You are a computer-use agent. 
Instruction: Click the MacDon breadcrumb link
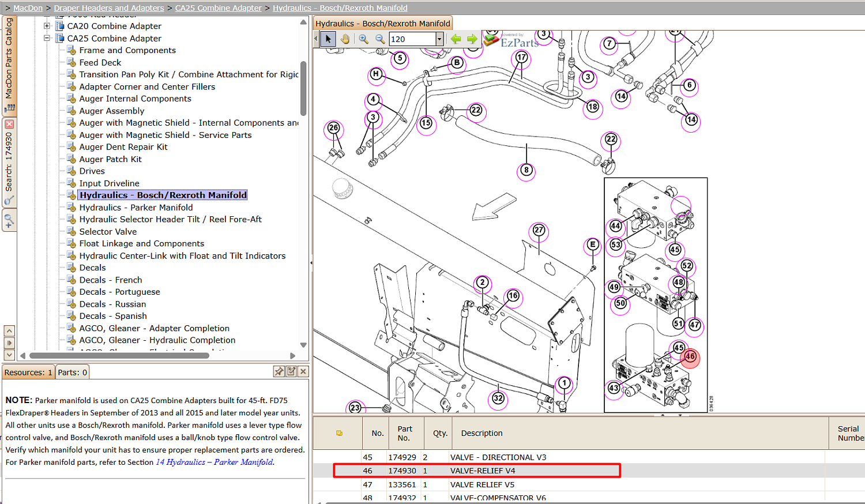tap(28, 8)
